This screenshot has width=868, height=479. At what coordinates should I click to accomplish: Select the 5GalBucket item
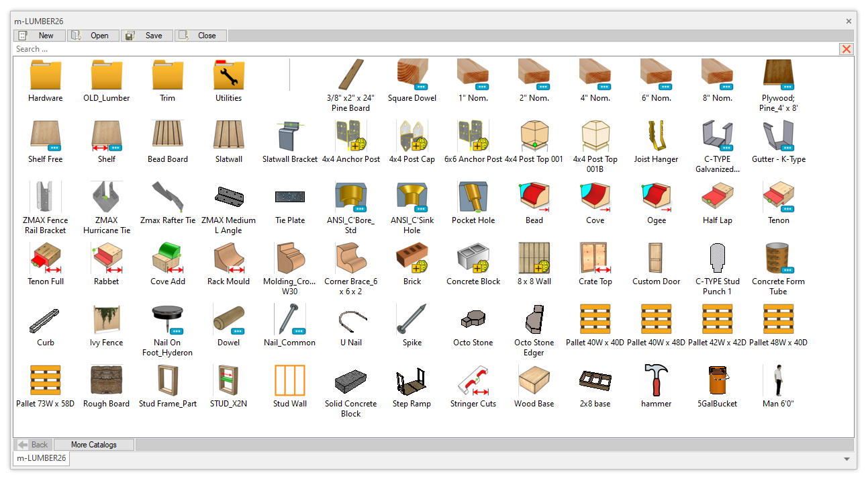717,381
